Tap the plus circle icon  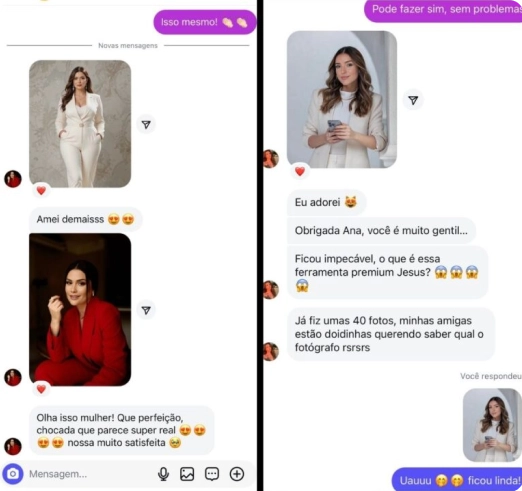pyautogui.click(x=237, y=474)
